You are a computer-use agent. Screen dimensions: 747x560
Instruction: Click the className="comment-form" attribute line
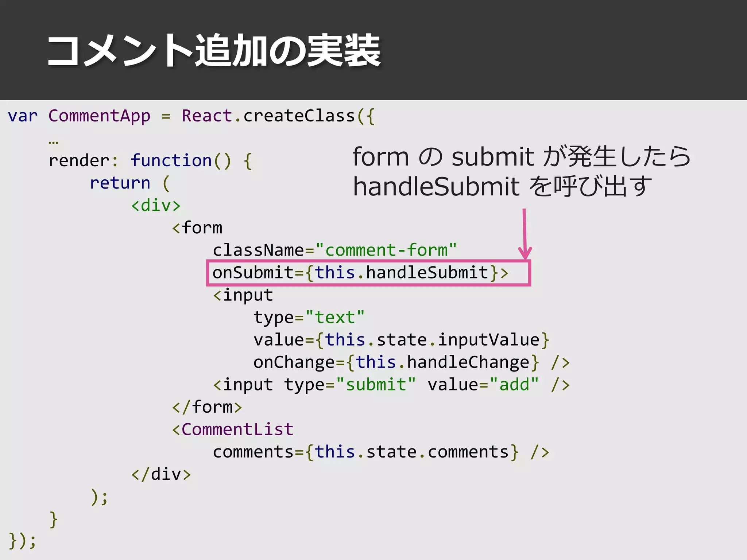click(x=334, y=250)
